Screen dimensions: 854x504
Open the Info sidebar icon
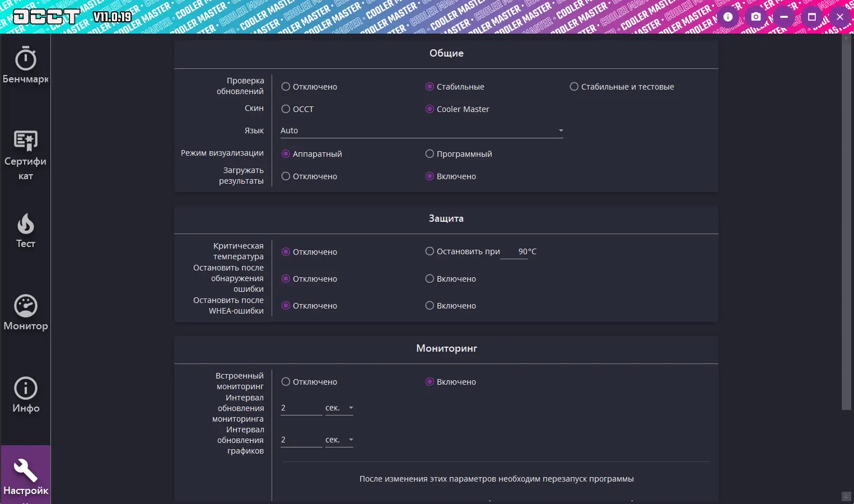[x=26, y=388]
